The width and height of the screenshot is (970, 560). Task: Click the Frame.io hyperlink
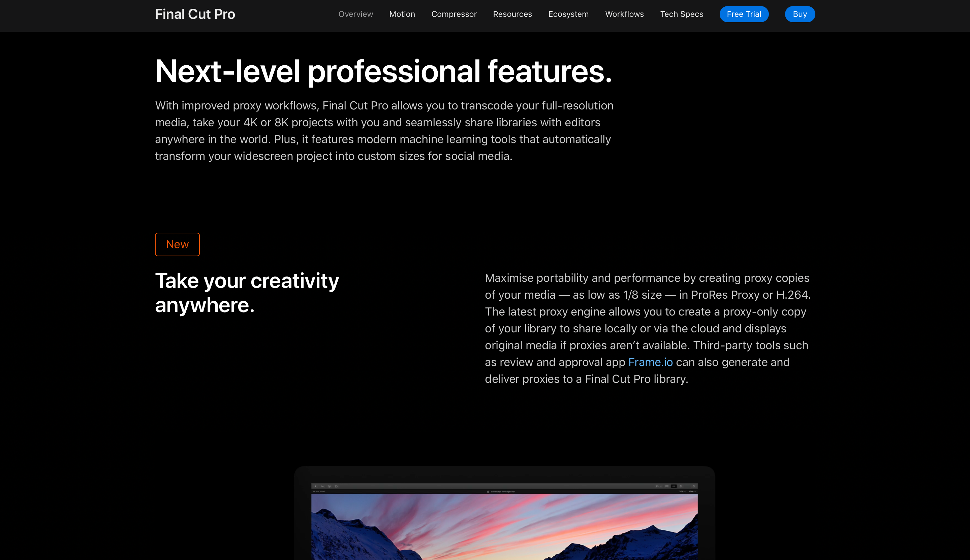(x=651, y=362)
